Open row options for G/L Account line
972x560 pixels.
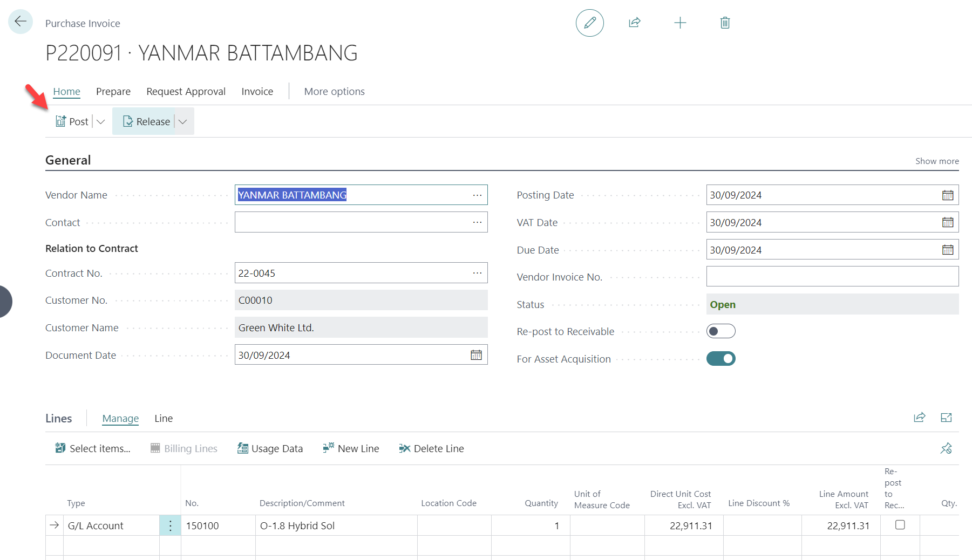(170, 525)
